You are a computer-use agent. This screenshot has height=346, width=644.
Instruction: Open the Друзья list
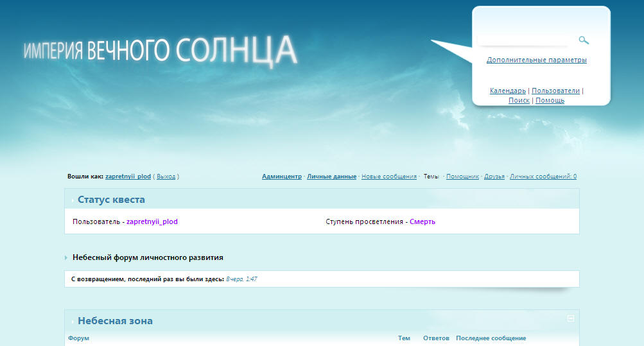pos(494,177)
